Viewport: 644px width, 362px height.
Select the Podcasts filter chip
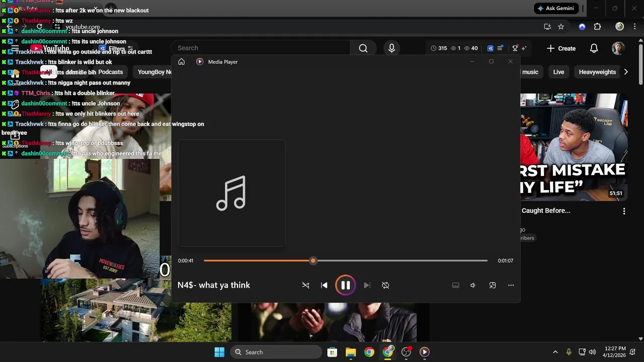110,72
